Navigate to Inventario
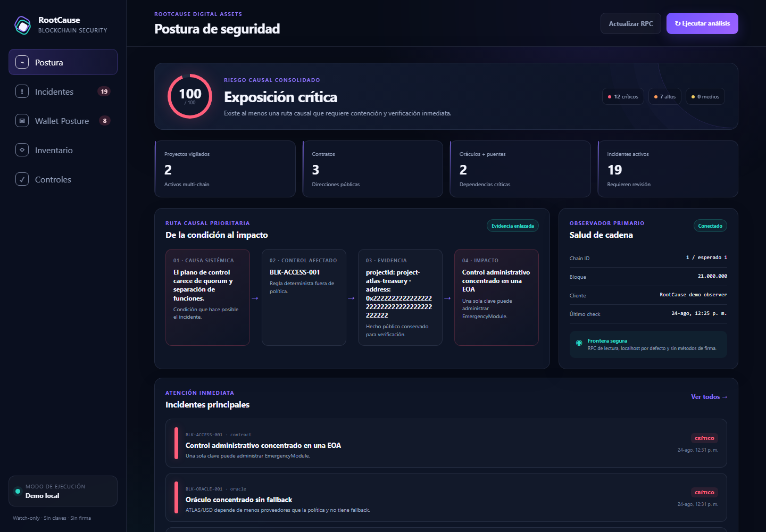 (63, 150)
